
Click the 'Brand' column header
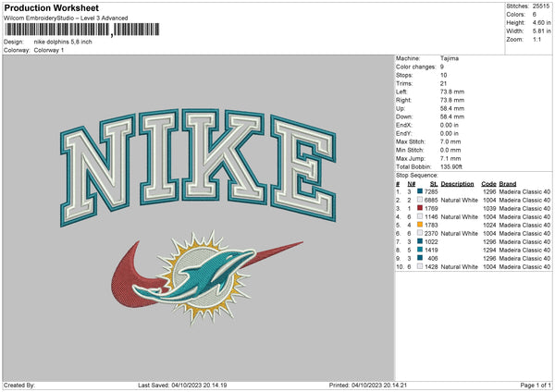[508, 184]
